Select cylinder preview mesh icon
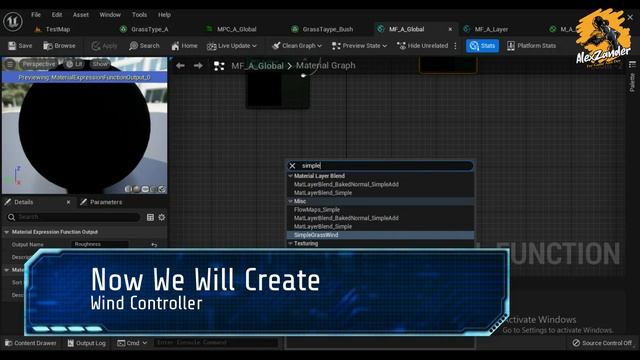640x360 pixels. 128,189
